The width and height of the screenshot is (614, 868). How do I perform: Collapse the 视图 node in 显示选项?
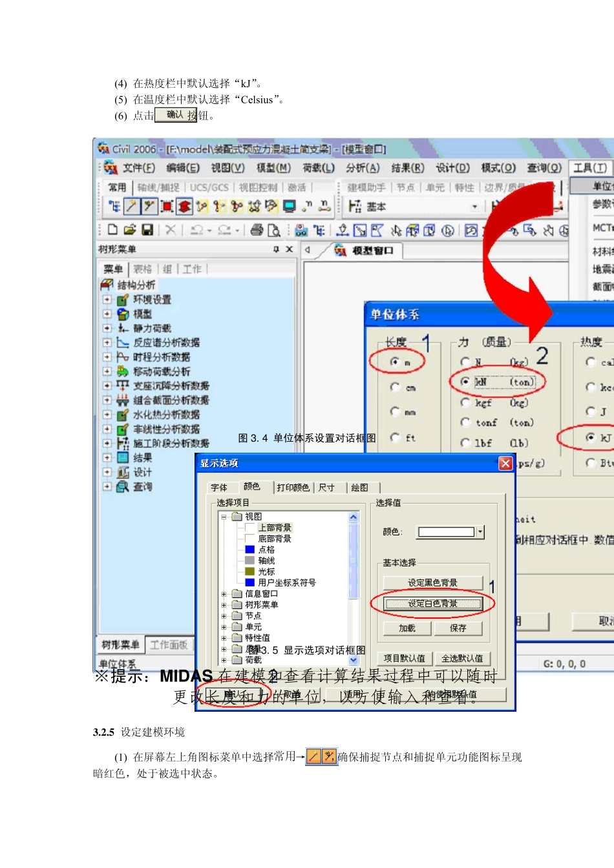224,517
